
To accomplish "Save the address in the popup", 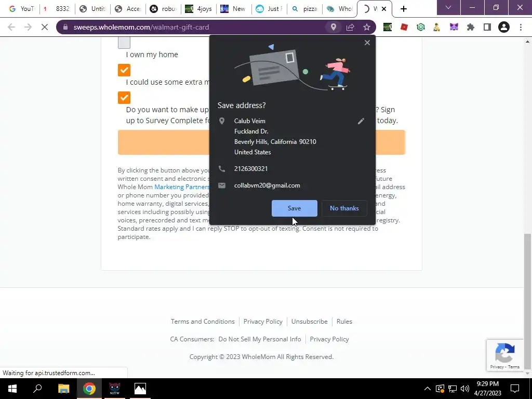I will click(x=294, y=208).
